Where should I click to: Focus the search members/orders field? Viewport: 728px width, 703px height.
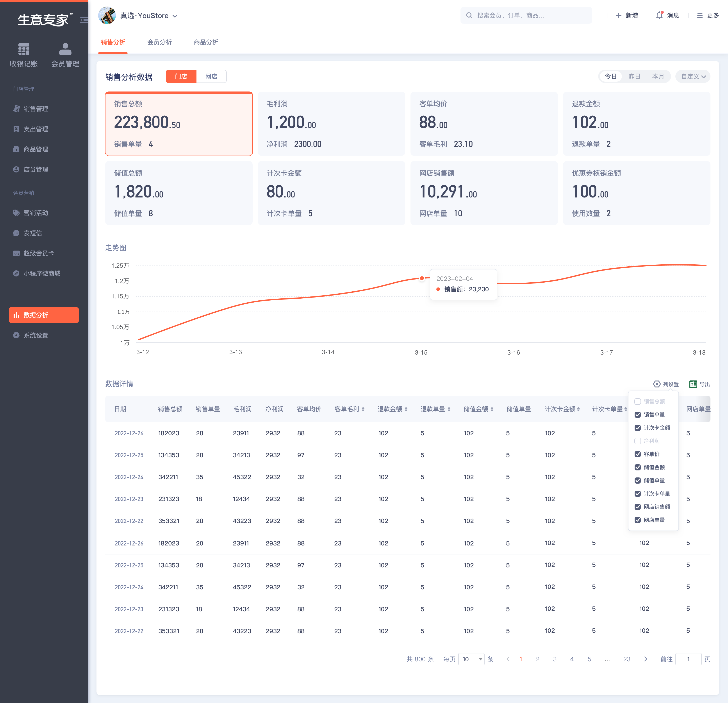tap(526, 15)
